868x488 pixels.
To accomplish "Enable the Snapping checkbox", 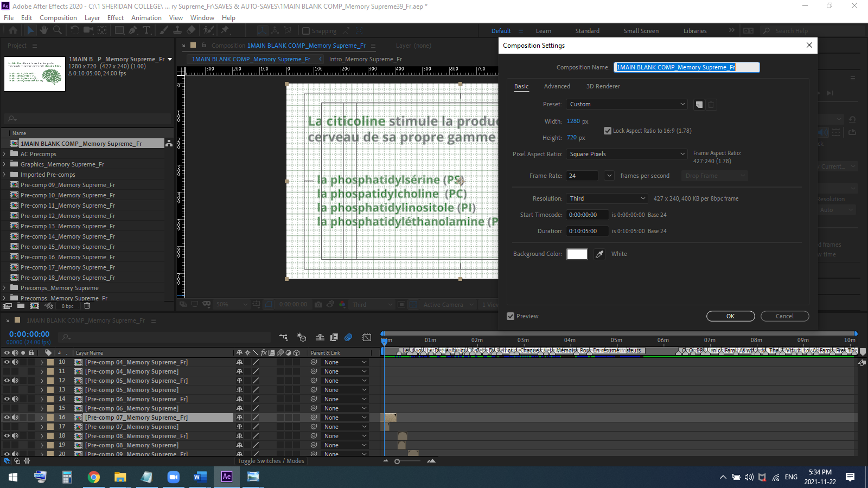I will click(x=307, y=30).
